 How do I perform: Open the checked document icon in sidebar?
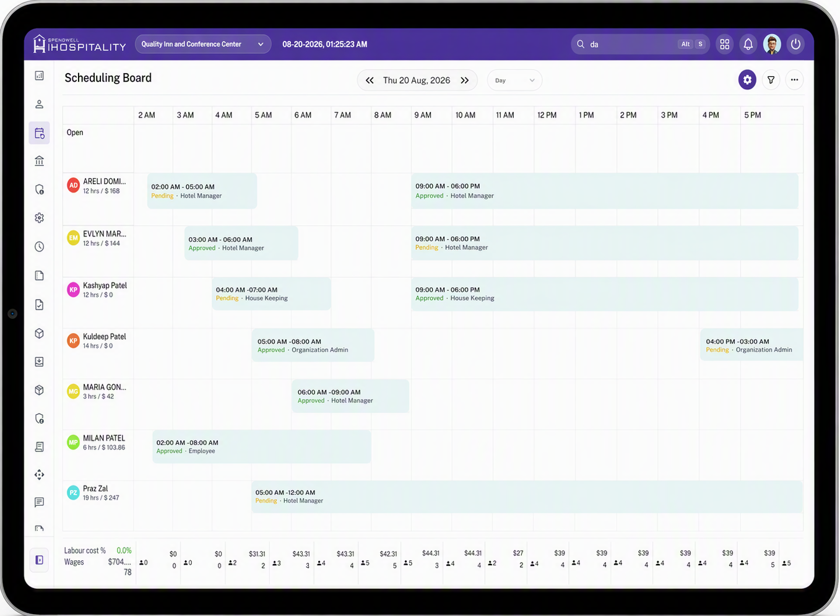click(40, 305)
